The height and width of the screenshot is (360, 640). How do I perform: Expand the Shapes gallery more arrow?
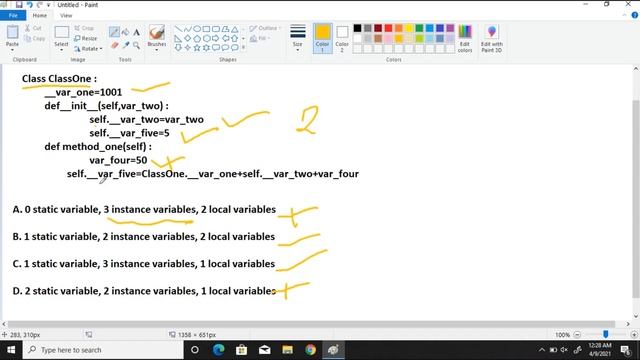pos(244,48)
